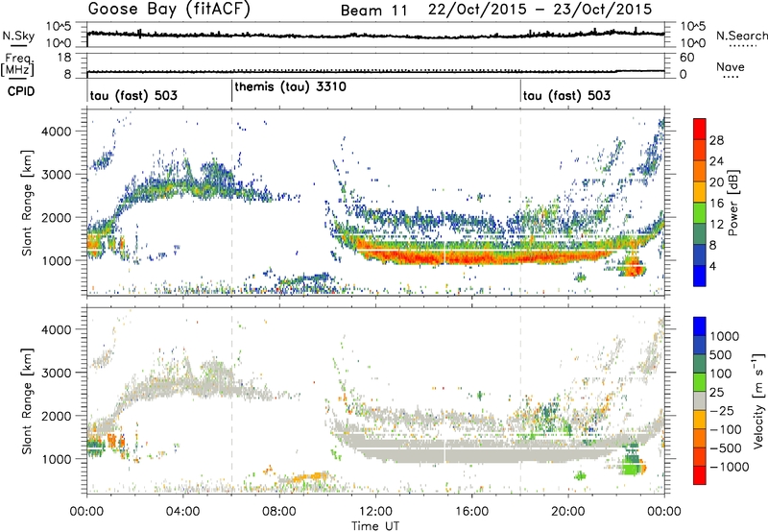This screenshot has width=768, height=532.
Task: Click the 'Beam 11' label
Action: (374, 11)
